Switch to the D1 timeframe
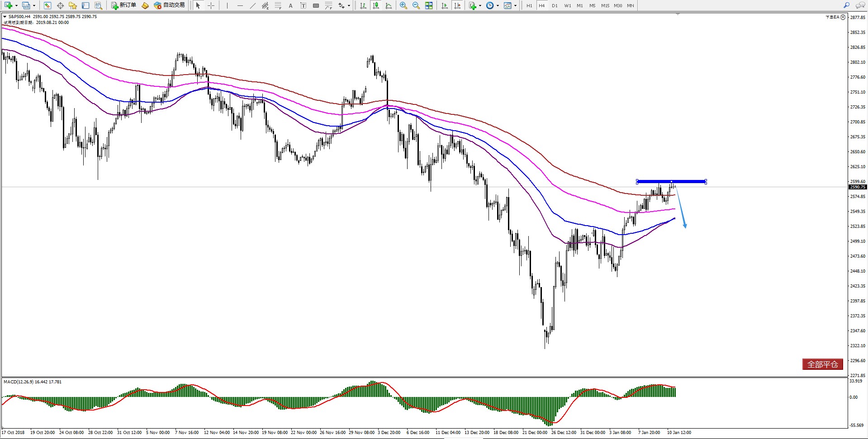Image resolution: width=868 pixels, height=439 pixels. coord(555,6)
